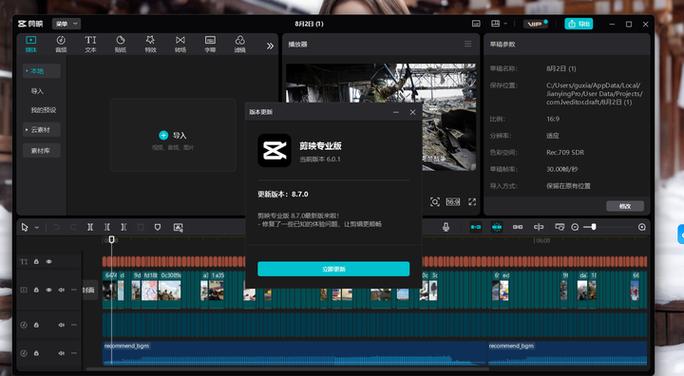Mute the recommend_bgm audio track
684x376 pixels.
62,353
